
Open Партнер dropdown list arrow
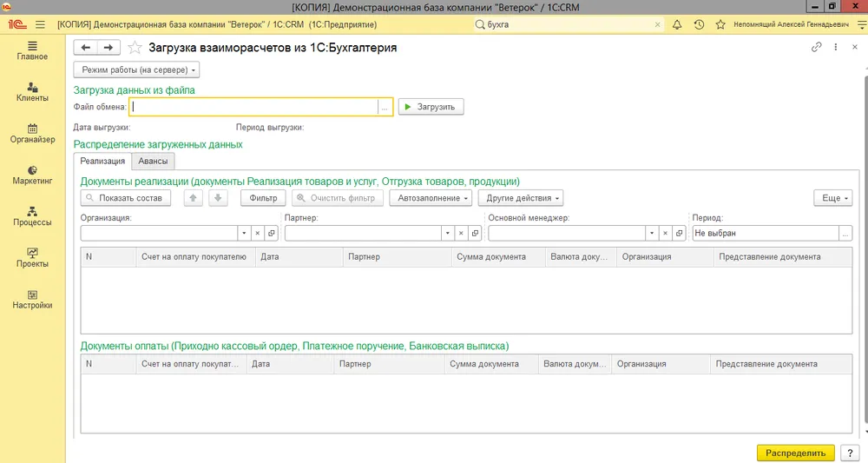448,233
